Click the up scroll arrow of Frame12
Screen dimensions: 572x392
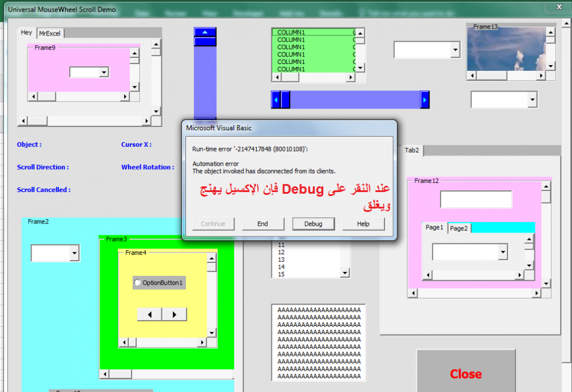(x=546, y=186)
